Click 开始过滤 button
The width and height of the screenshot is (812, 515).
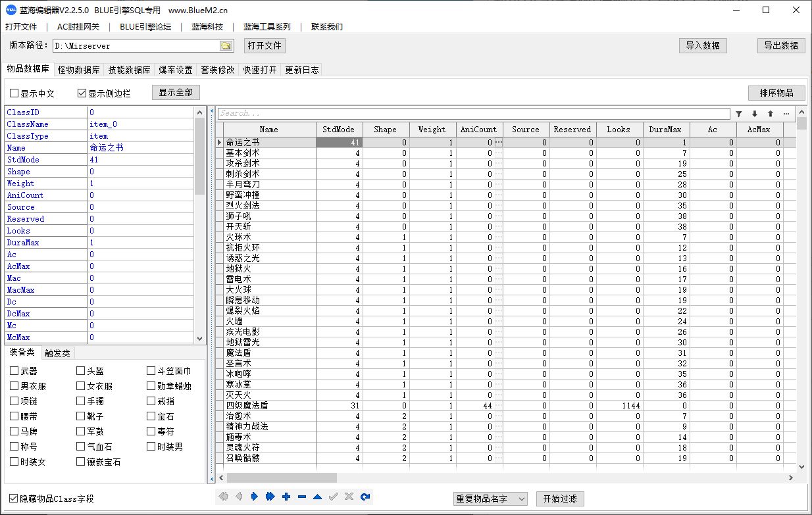pyautogui.click(x=560, y=499)
